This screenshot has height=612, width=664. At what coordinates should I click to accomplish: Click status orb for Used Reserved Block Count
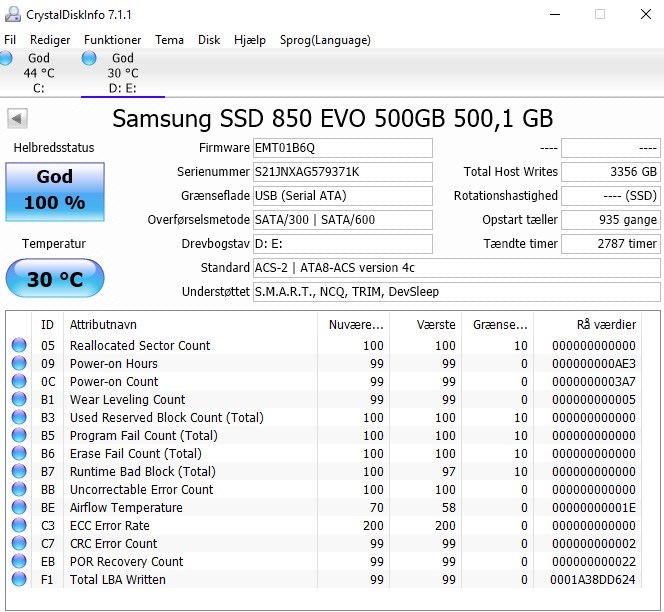pyautogui.click(x=19, y=417)
